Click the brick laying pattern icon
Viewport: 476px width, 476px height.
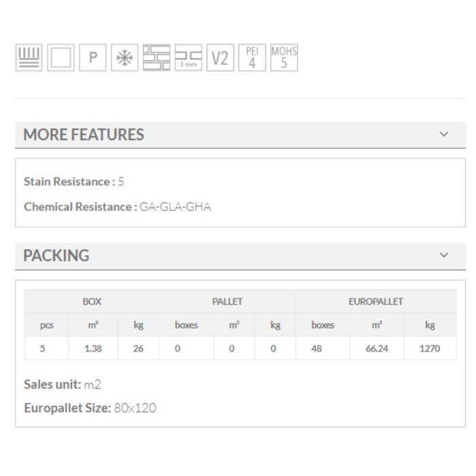(x=157, y=58)
